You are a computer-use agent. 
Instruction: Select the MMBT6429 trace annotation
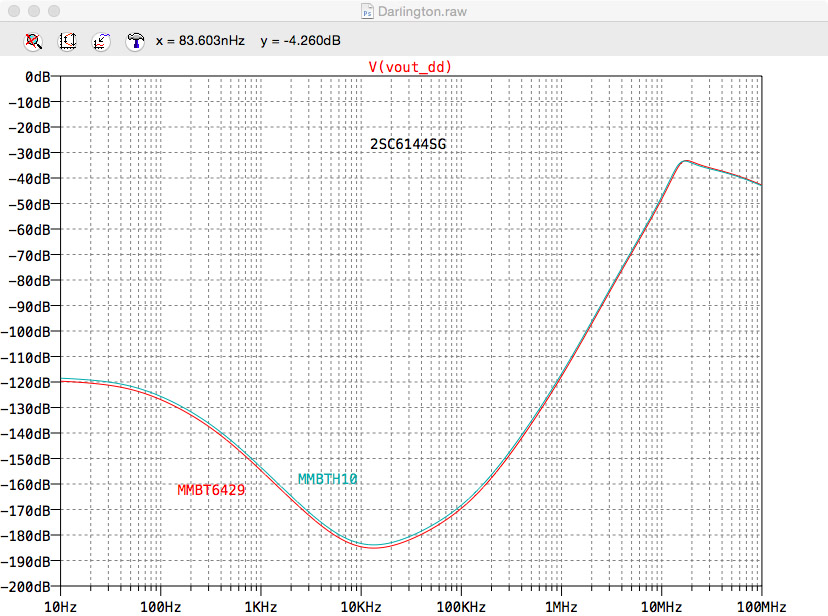tap(211, 490)
